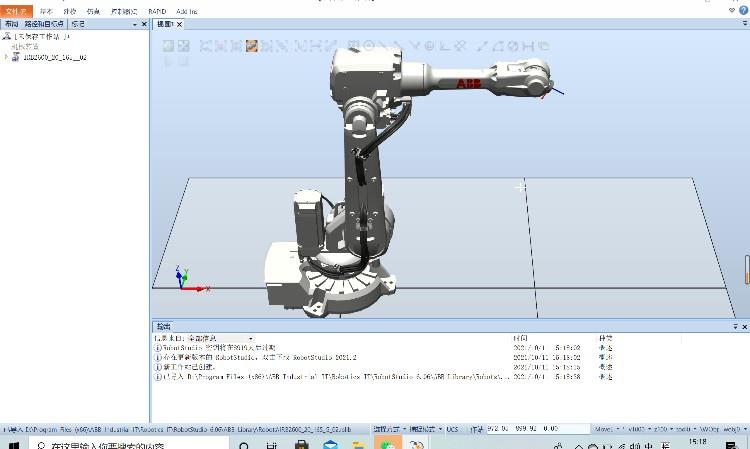Viewport: 750px width, 449px height.
Task: Click the second icon in the view toolbar
Action: [x=183, y=45]
